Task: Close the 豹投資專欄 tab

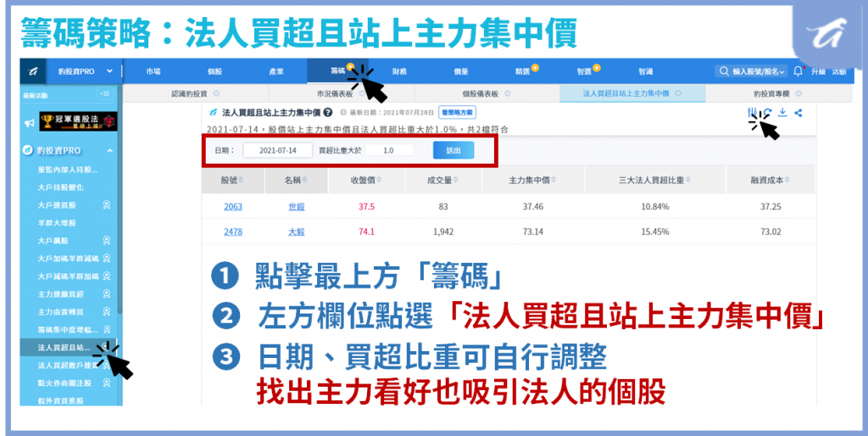Action: [798, 93]
